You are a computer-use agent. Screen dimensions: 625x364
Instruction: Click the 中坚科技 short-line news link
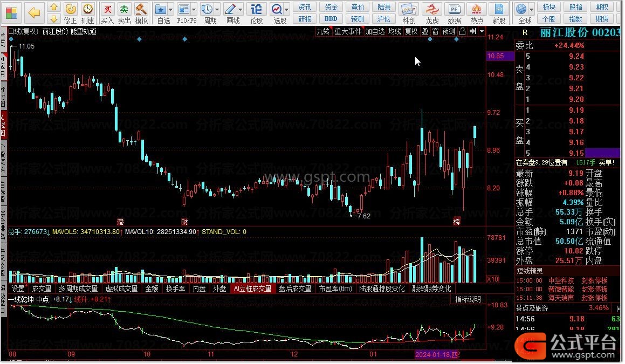(561, 280)
